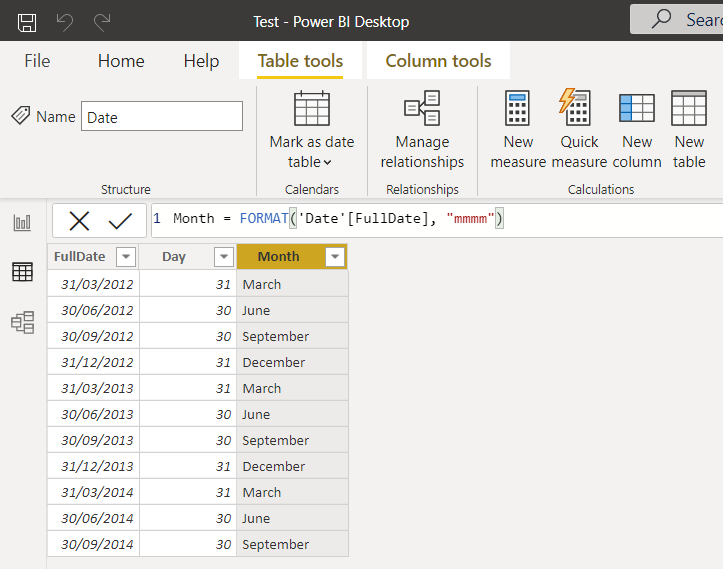Cancel the formula with X button
723x569 pixels.
click(x=79, y=221)
